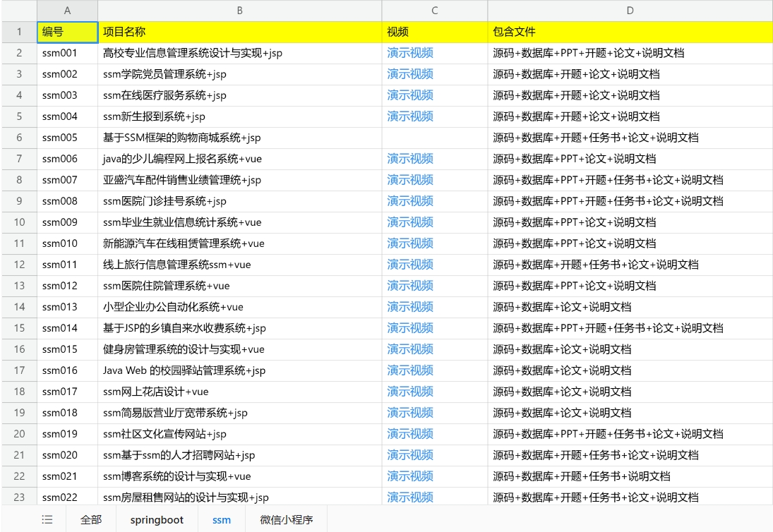Click cell ssm社区文化宣传网站+jsp
This screenshot has width=773, height=532.
pyautogui.click(x=239, y=435)
